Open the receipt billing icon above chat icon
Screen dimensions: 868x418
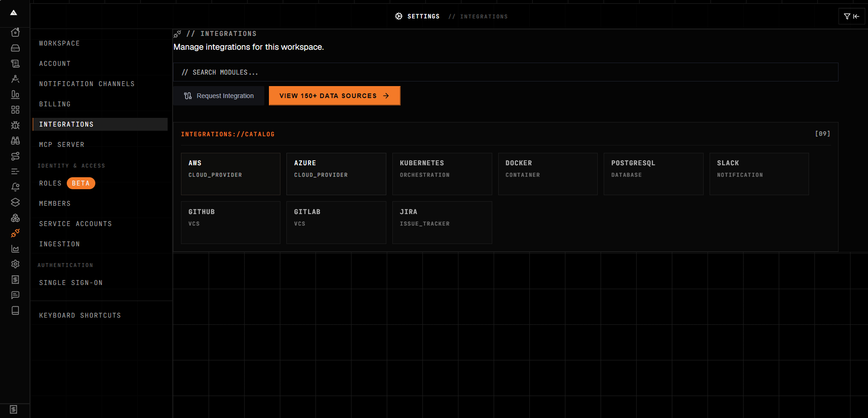click(15, 279)
